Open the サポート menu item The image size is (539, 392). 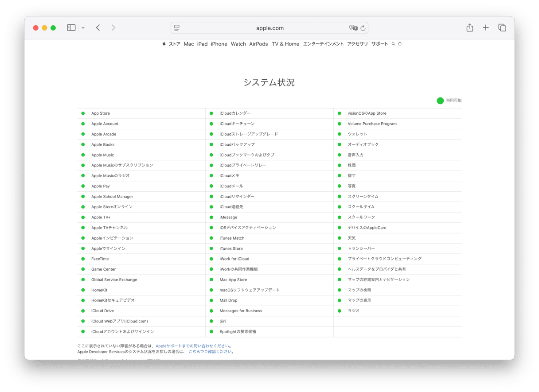point(379,44)
